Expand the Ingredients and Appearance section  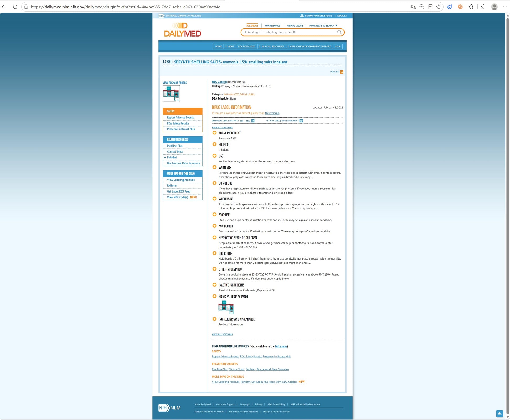click(x=215, y=319)
